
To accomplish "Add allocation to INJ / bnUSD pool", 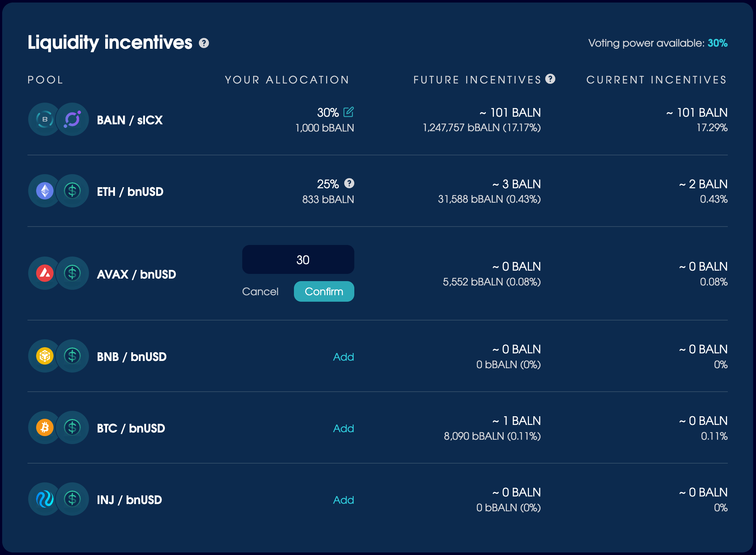I will (x=343, y=500).
